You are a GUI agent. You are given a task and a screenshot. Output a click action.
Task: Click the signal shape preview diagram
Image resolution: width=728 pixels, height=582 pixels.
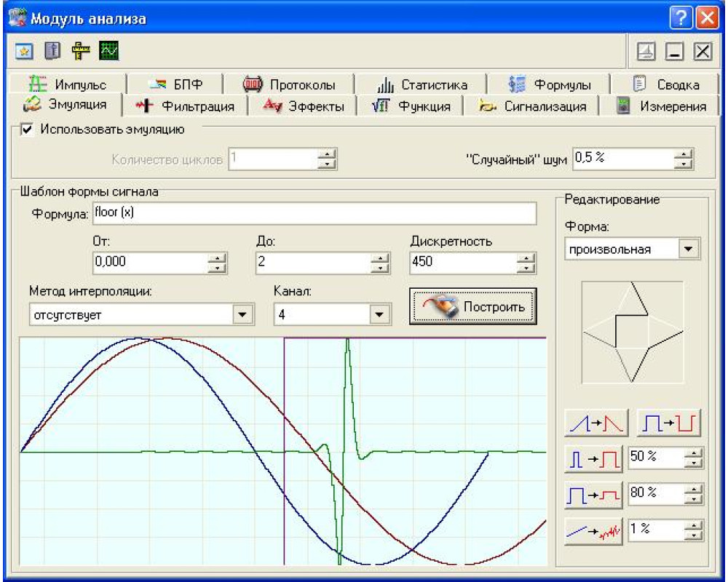click(x=631, y=332)
